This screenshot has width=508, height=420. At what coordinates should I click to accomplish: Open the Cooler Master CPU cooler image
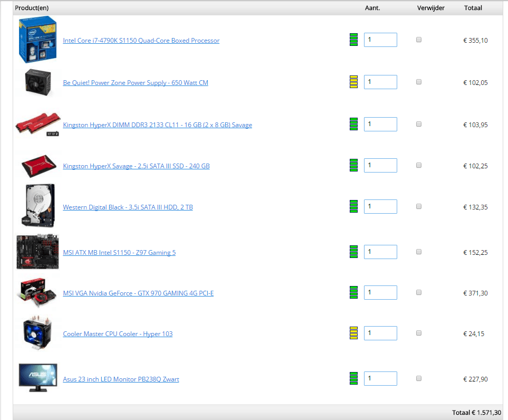(x=37, y=333)
